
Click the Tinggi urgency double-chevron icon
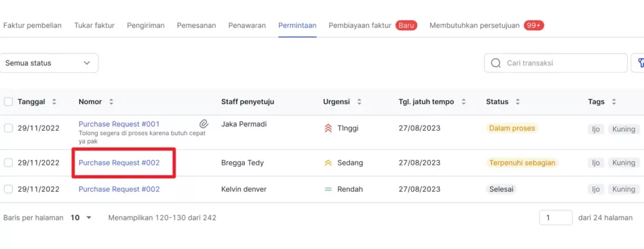tap(328, 129)
